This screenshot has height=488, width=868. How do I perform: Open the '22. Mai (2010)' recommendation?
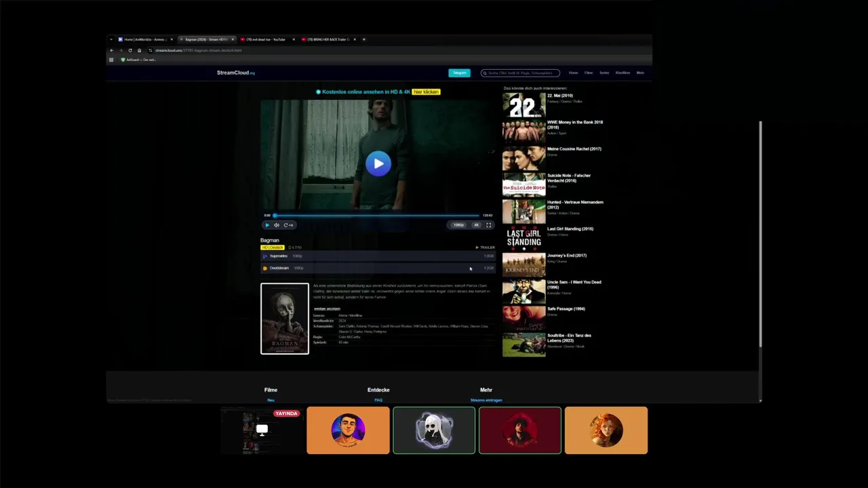[x=560, y=96]
